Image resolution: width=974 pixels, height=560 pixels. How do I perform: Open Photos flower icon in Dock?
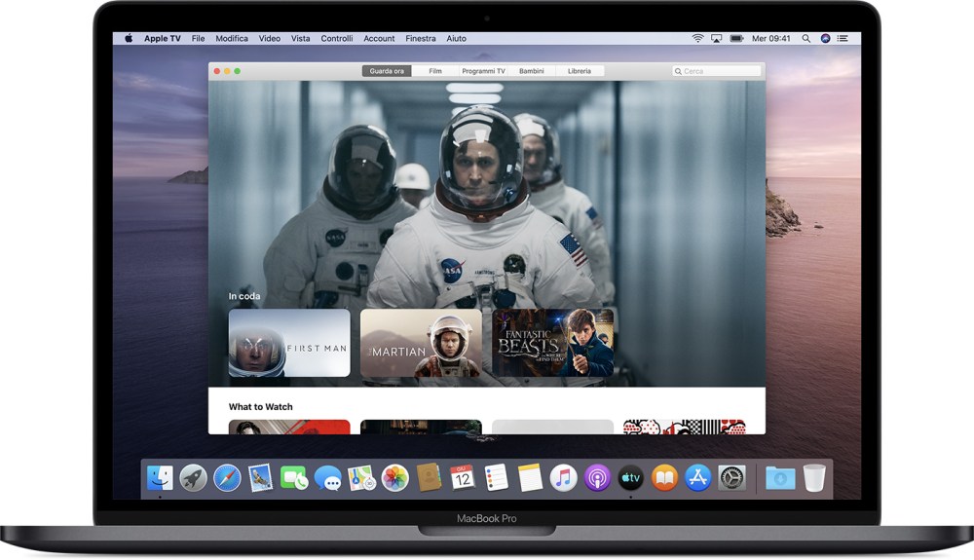(394, 478)
